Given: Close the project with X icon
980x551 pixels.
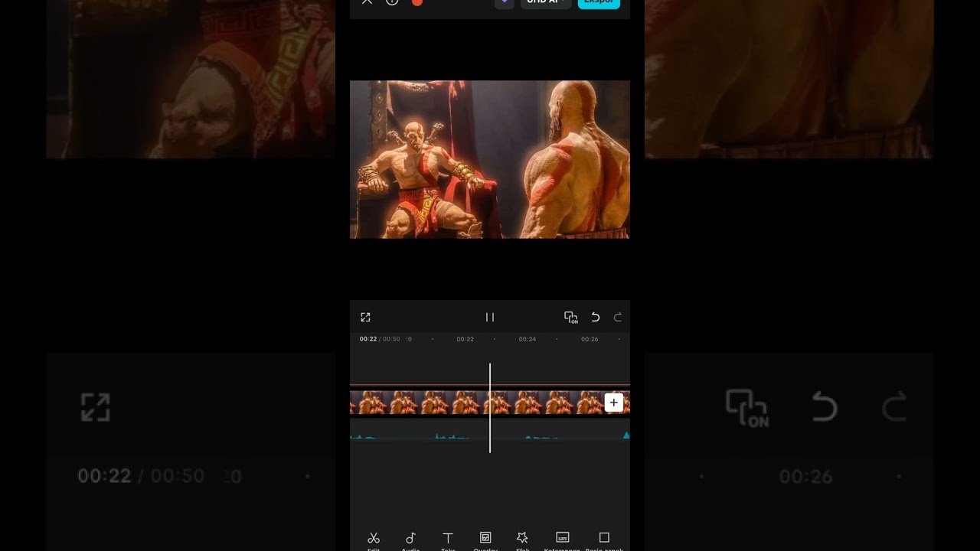Looking at the screenshot, I should (367, 2).
